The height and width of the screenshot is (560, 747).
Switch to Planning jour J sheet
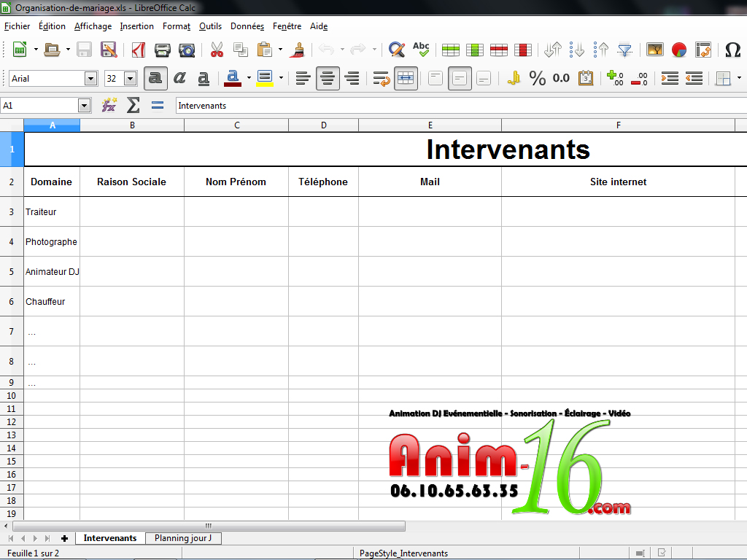[x=183, y=538]
